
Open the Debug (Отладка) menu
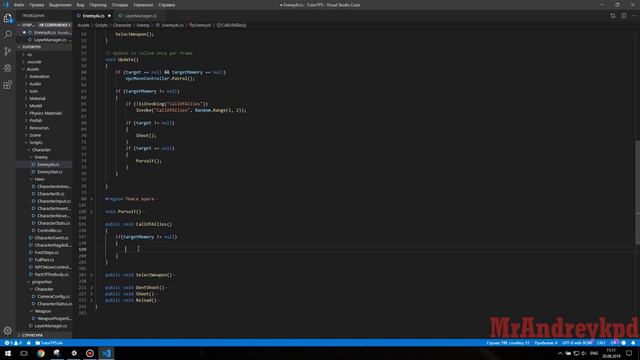pyautogui.click(x=120, y=5)
